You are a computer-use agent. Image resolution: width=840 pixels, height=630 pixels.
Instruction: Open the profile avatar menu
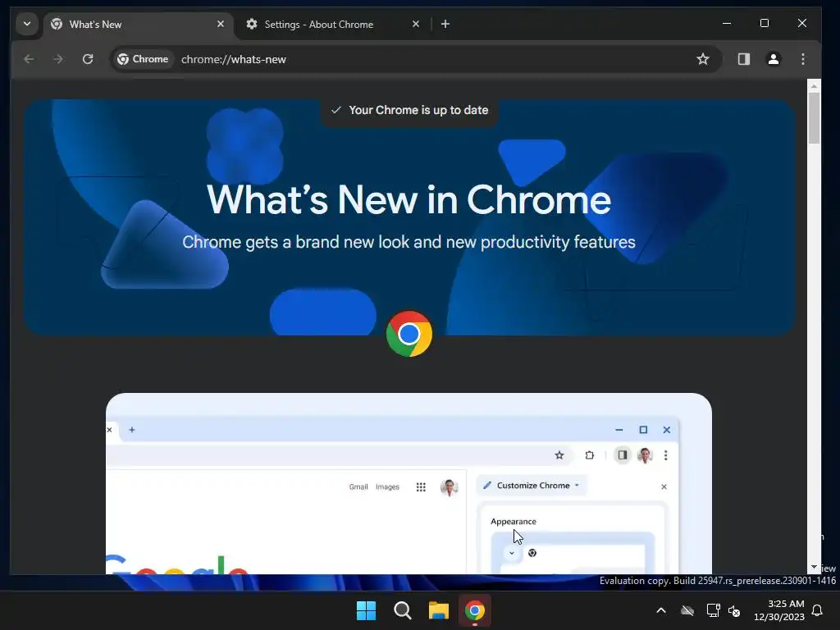coord(773,59)
